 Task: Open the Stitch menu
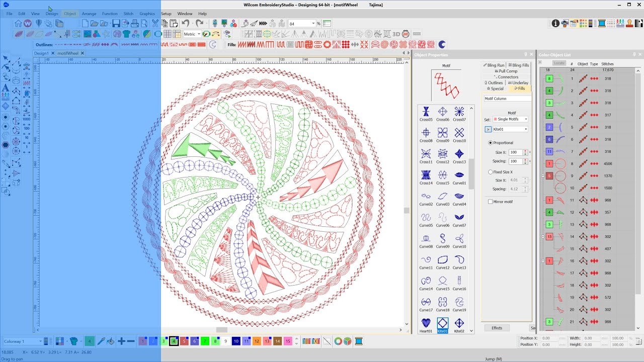pyautogui.click(x=128, y=14)
